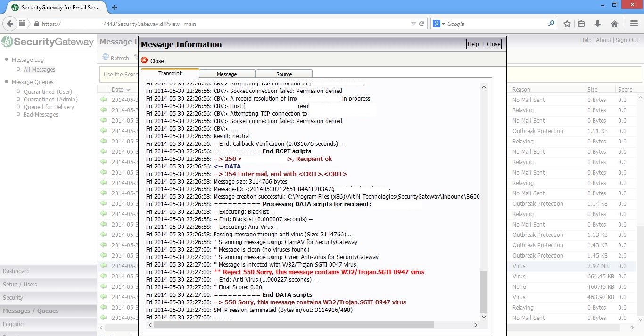
Task: Open the URL history dropdown arrow
Action: (413, 24)
